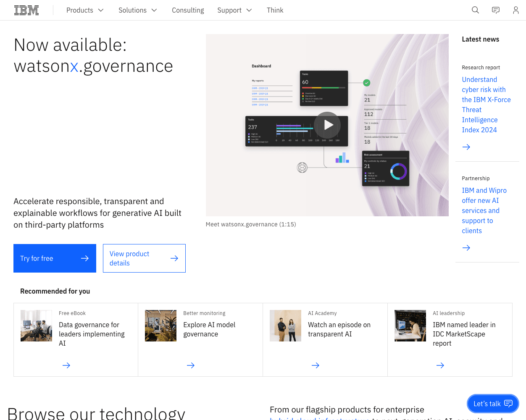Open the X-Force Threat Intelligence Index link

[486, 105]
